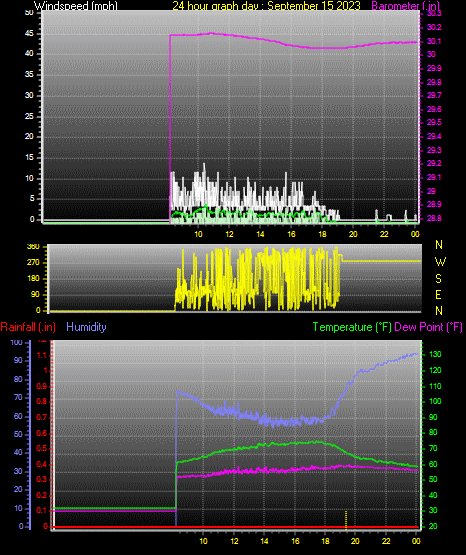
Task: Click the barometer scale value 29.3
Action: click(x=434, y=150)
